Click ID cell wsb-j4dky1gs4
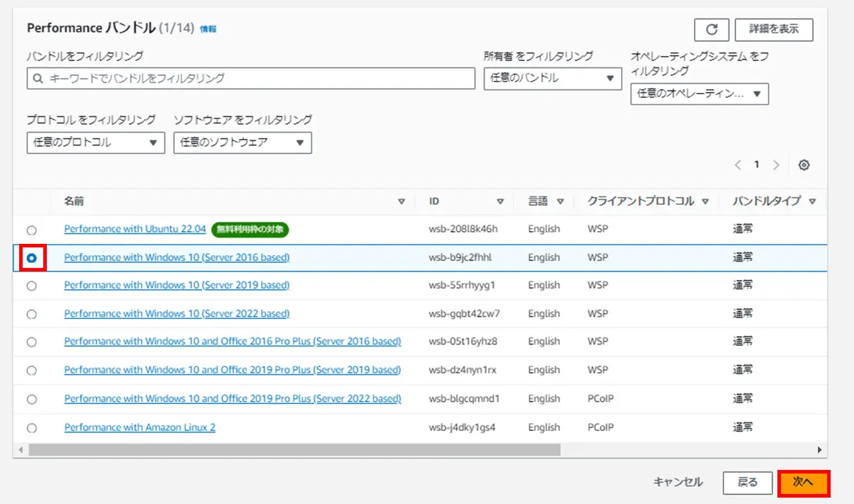 (x=462, y=427)
